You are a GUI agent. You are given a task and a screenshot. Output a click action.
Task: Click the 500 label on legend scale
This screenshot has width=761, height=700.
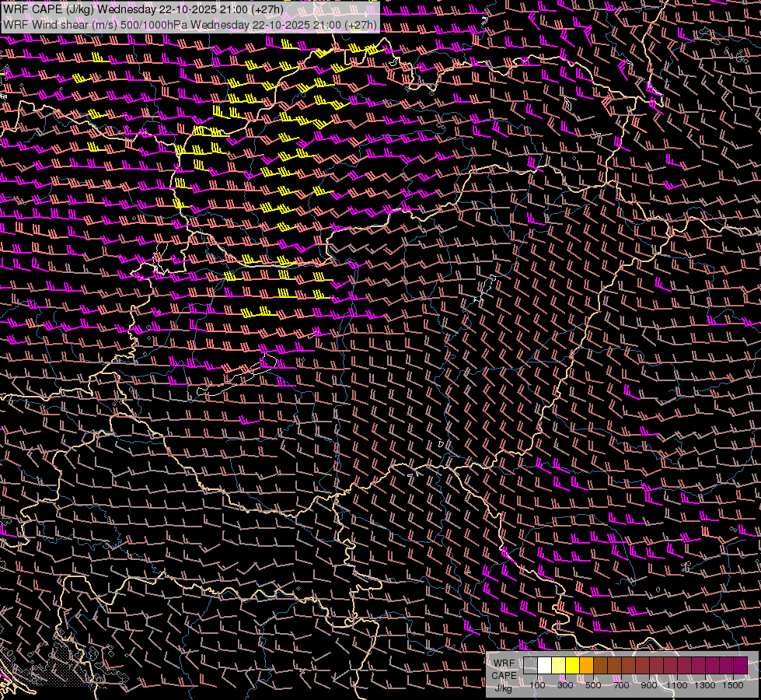pos(593,685)
